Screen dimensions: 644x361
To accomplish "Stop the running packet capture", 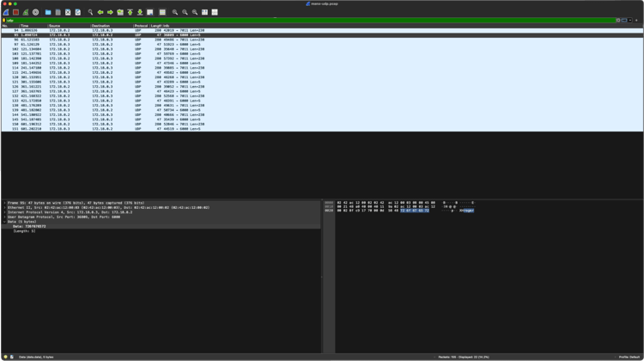I will 15,12.
